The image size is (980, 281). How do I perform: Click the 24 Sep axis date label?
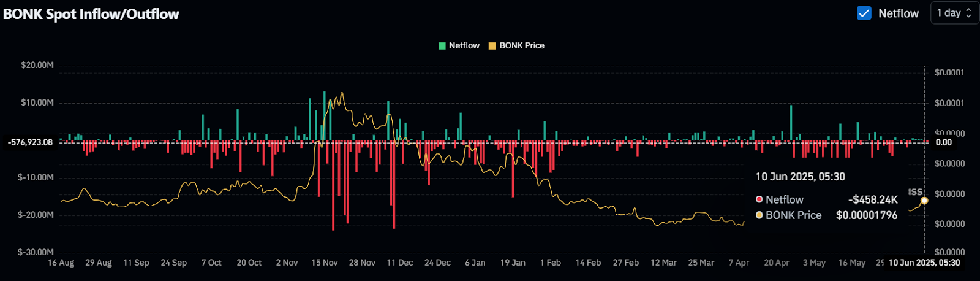tap(174, 263)
